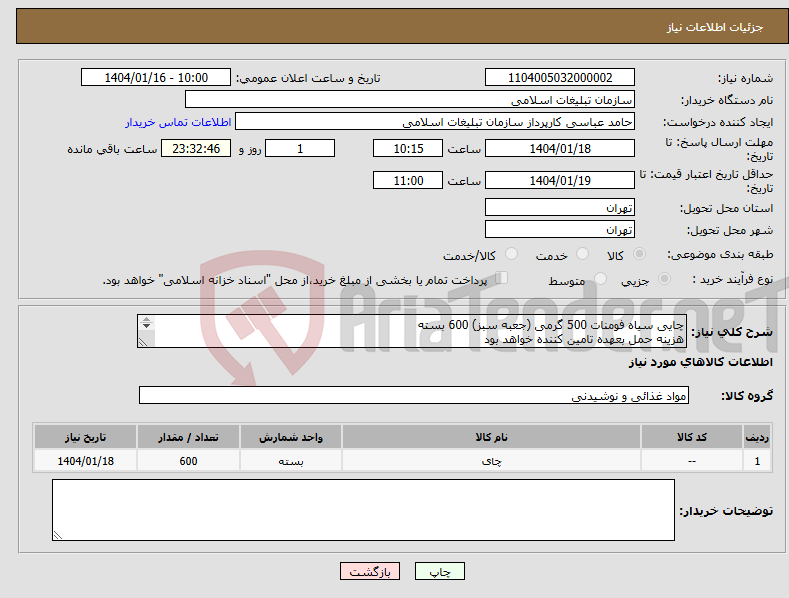
Task: Select the خدمت radio button
Action: pos(582,254)
